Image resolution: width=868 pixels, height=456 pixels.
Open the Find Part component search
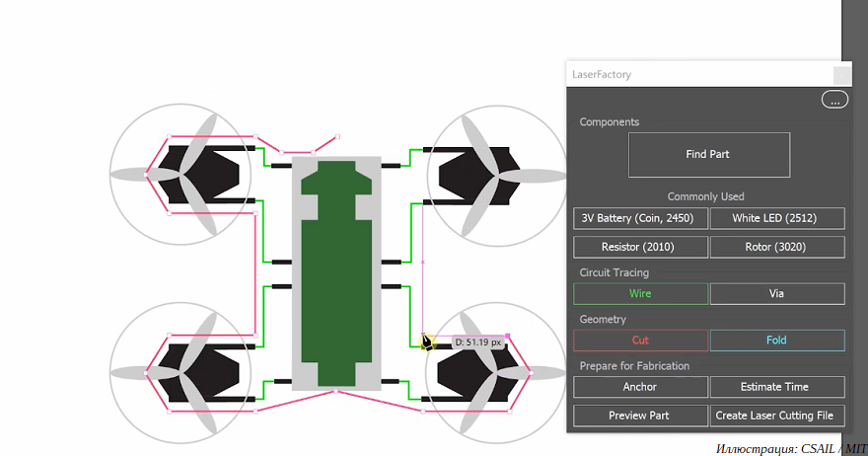708,155
